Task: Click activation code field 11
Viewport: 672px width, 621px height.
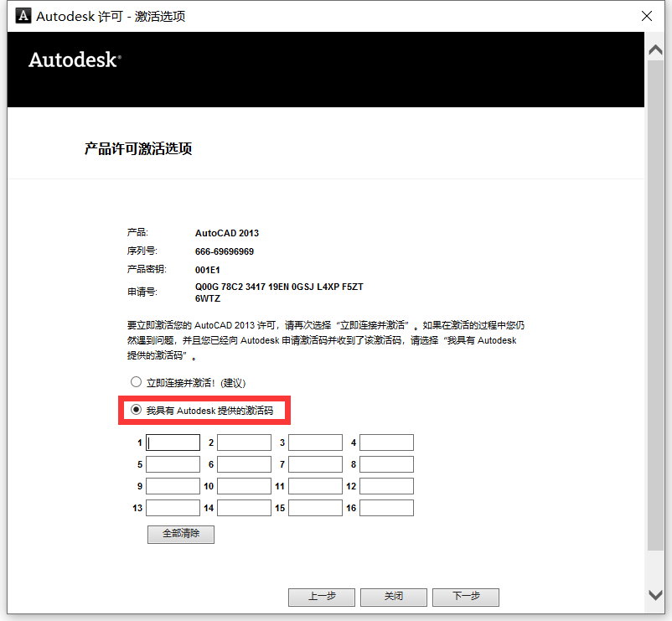Action: point(315,486)
